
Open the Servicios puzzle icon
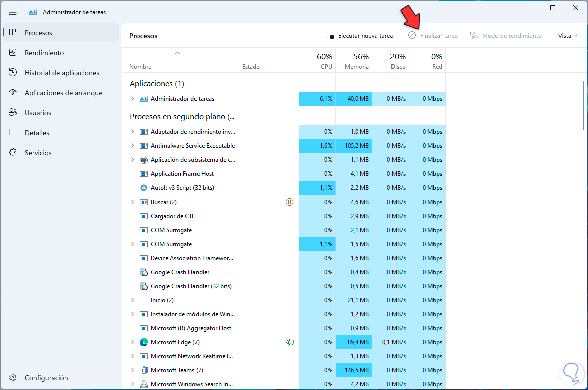pyautogui.click(x=13, y=152)
